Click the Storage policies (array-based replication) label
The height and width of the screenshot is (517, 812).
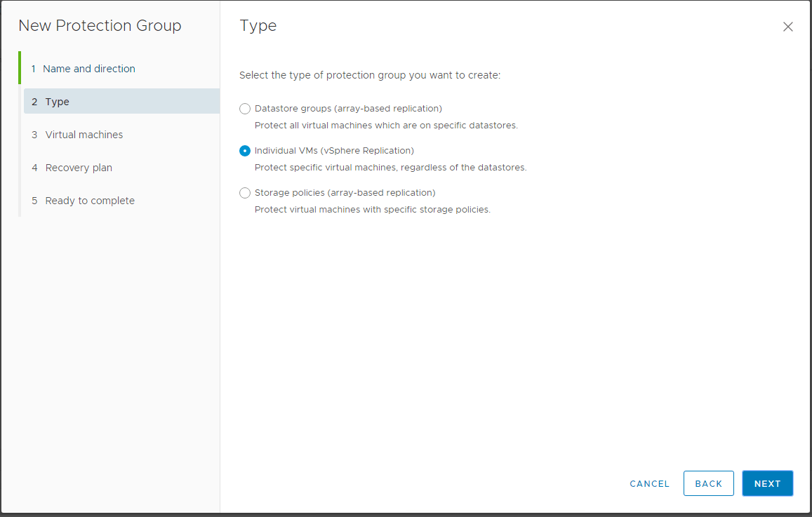[345, 193]
